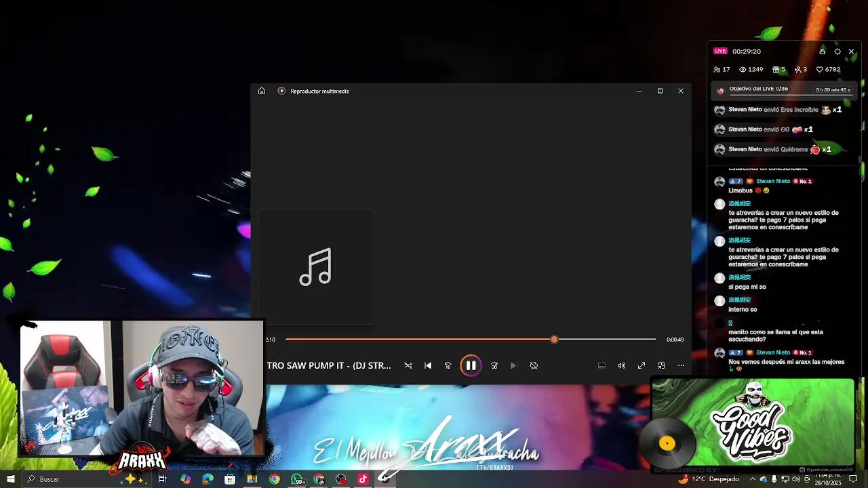868x488 pixels.
Task: Open Google Chrome from the taskbar
Action: click(x=274, y=479)
